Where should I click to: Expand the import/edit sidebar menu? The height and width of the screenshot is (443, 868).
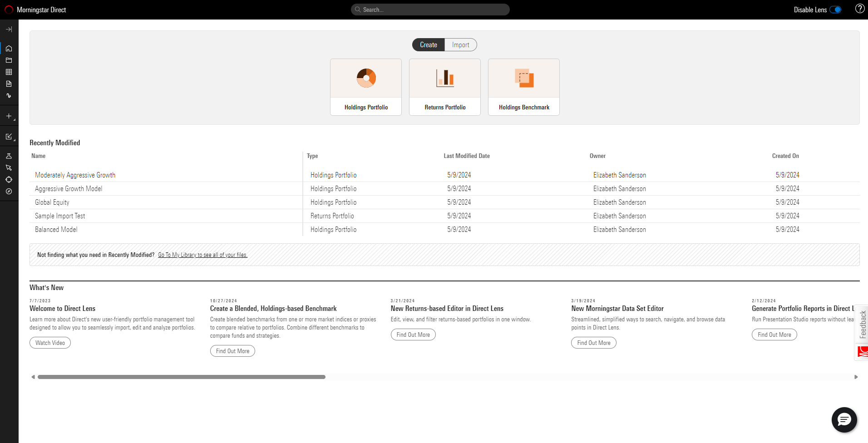pyautogui.click(x=9, y=136)
